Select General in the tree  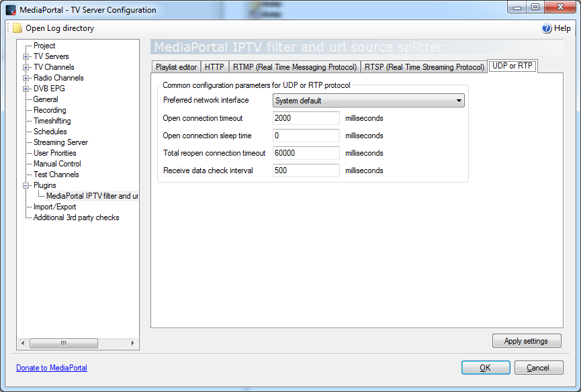click(46, 99)
